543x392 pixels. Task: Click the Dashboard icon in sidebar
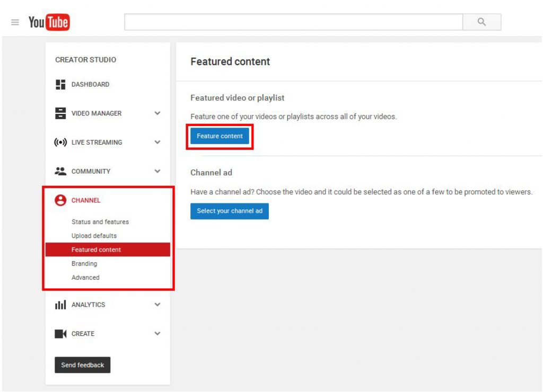(x=60, y=84)
